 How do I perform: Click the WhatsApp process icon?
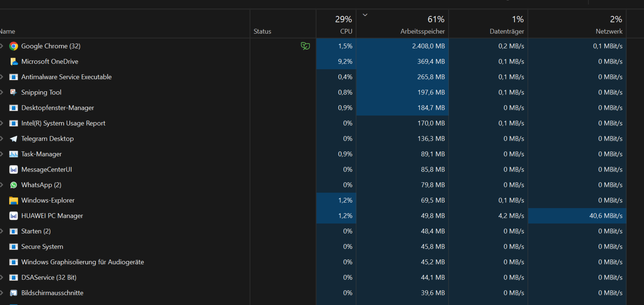pos(14,185)
